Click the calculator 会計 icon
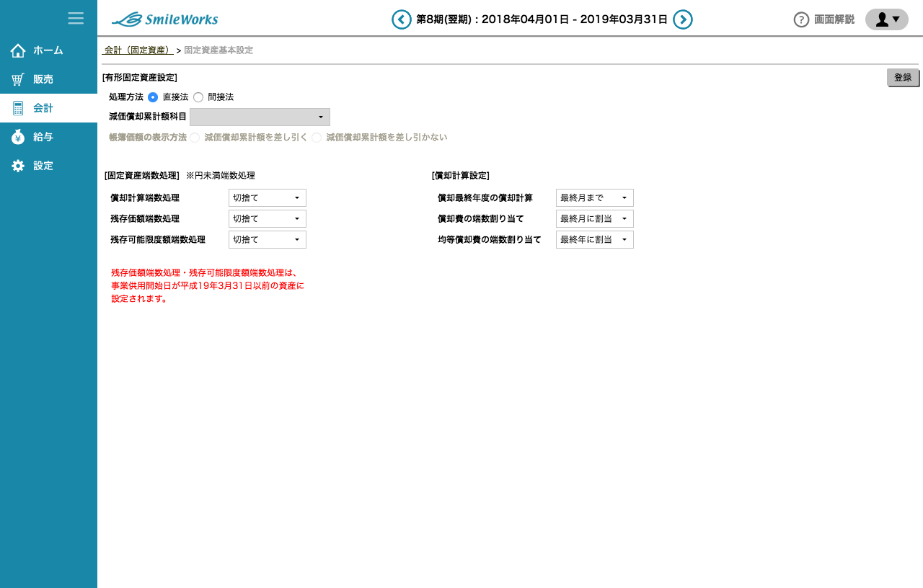Screen dimensions: 923x588 click(x=18, y=108)
